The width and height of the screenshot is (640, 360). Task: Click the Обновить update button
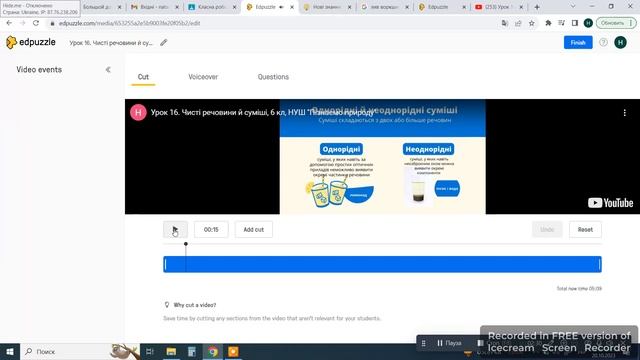pyautogui.click(x=616, y=23)
